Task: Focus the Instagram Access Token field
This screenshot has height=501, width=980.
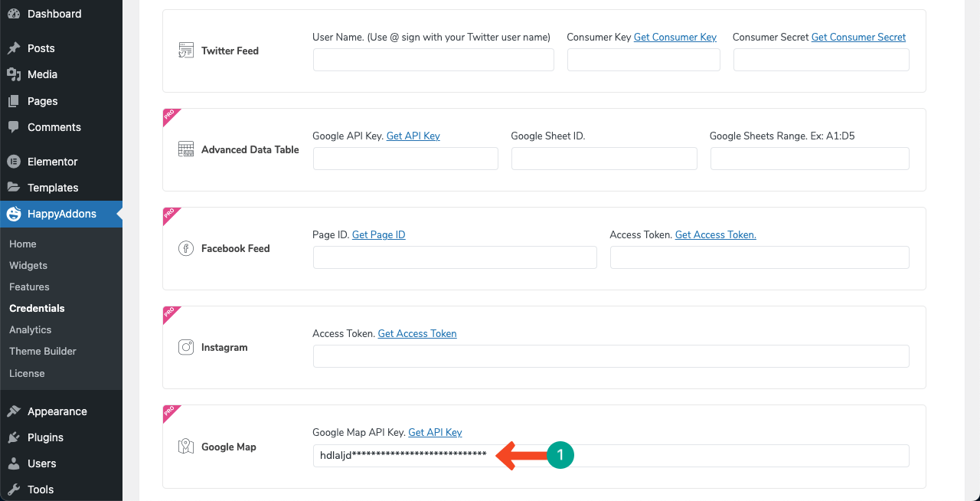Action: 611,356
